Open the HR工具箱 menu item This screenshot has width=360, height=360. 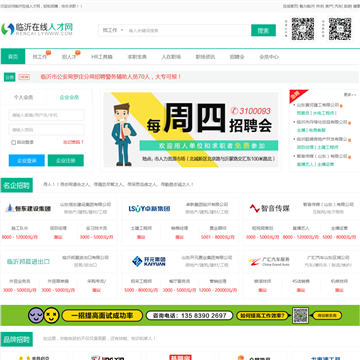point(102,57)
